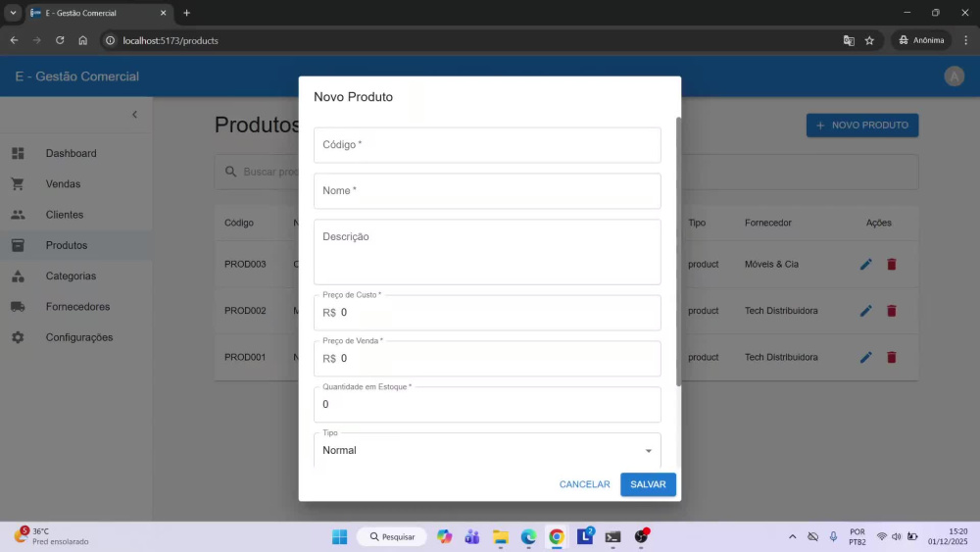
Task: Bookmark this page with the star icon
Action: [869, 40]
